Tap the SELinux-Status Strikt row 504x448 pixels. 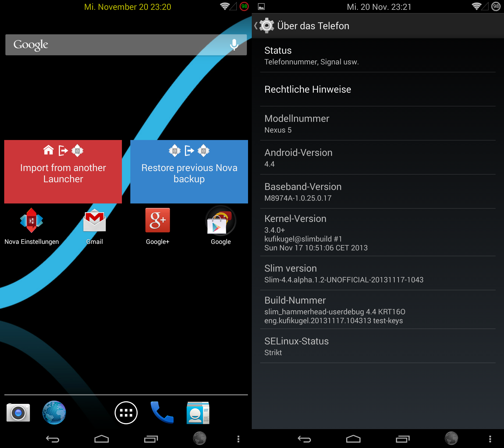pyautogui.click(x=378, y=346)
